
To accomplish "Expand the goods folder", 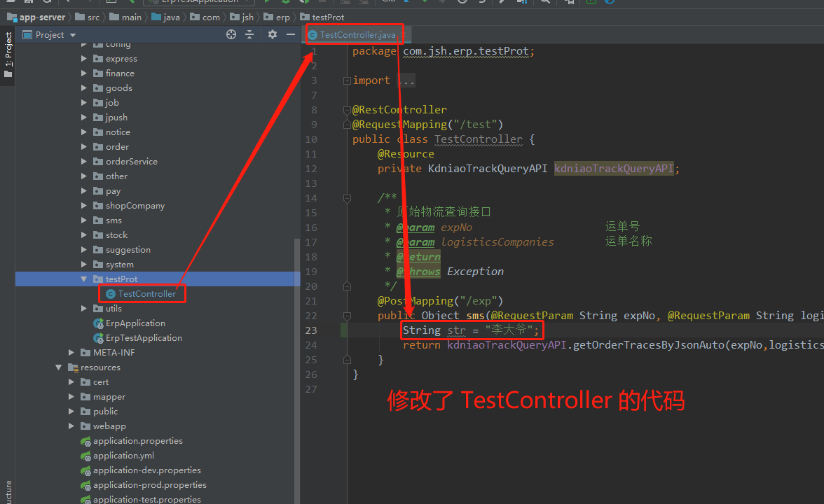I will pos(84,88).
